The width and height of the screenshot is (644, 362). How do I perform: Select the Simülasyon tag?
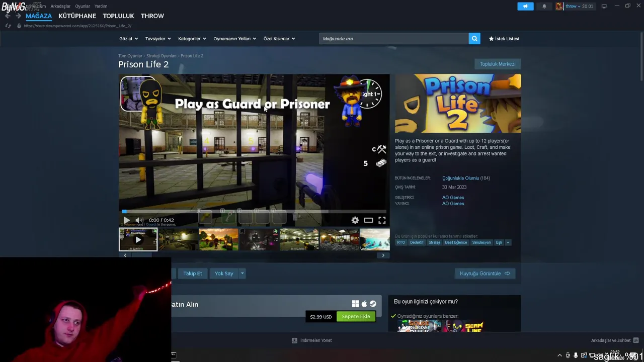click(x=481, y=242)
